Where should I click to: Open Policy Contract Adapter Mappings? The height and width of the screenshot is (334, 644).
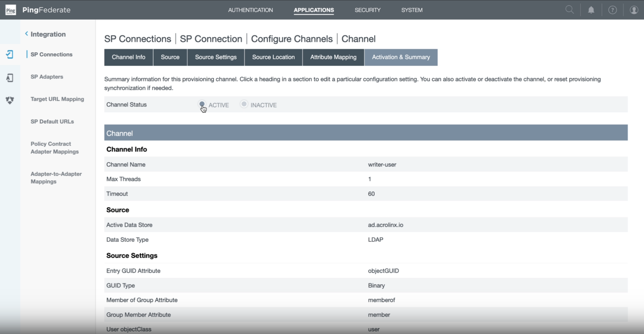[x=55, y=148]
